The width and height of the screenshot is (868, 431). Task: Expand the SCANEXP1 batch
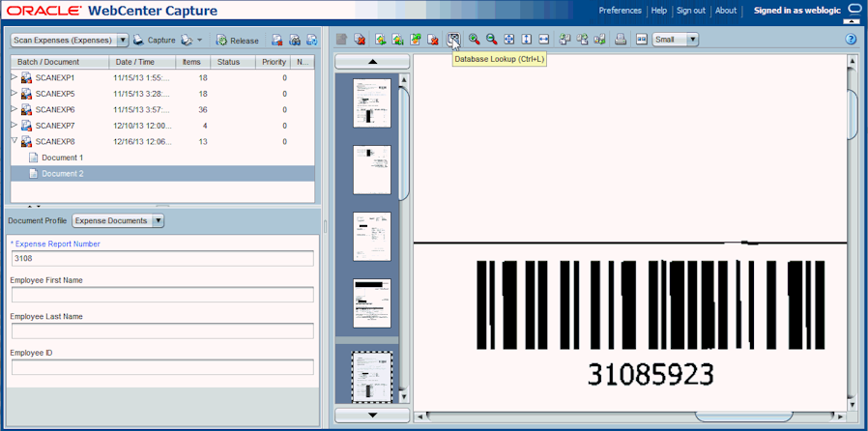(14, 77)
